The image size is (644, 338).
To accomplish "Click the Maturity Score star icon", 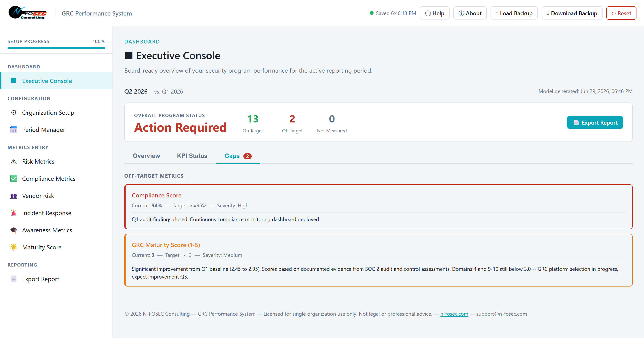I will [x=14, y=247].
